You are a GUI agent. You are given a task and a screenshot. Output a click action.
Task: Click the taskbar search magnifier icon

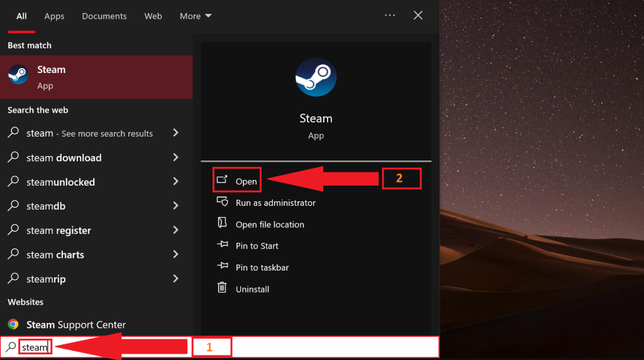tap(11, 347)
